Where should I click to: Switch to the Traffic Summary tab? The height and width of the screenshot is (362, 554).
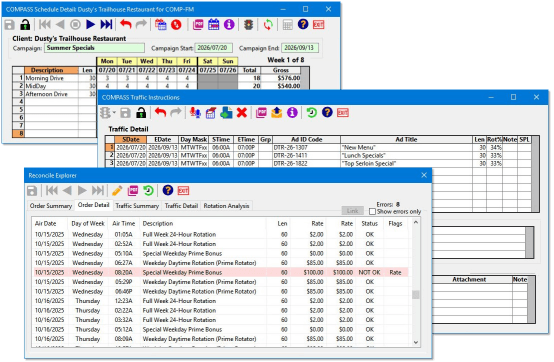tap(137, 206)
